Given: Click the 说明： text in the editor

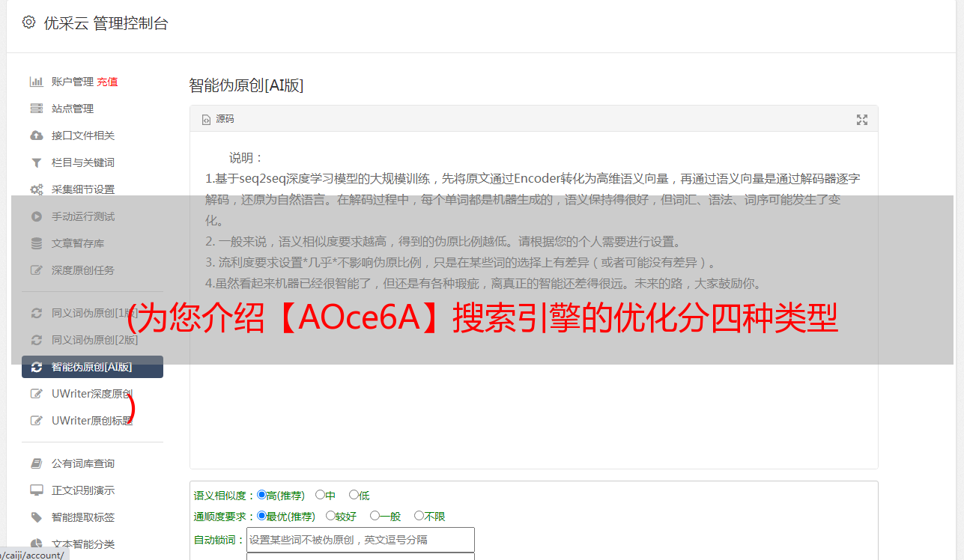Looking at the screenshot, I should (246, 158).
